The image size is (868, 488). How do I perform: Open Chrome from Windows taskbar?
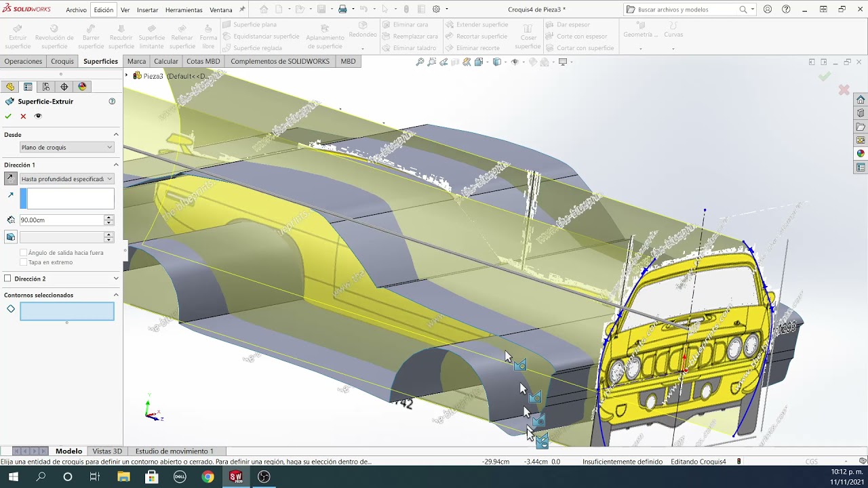[x=208, y=476]
